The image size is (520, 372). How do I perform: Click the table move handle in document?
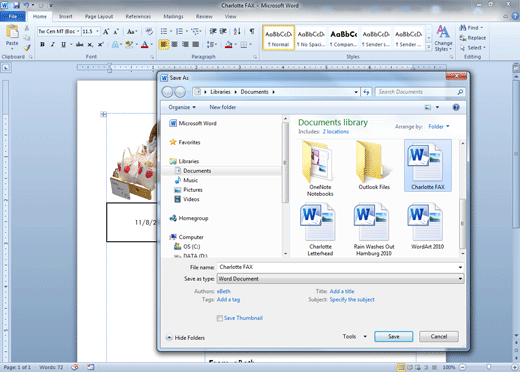coord(103,114)
